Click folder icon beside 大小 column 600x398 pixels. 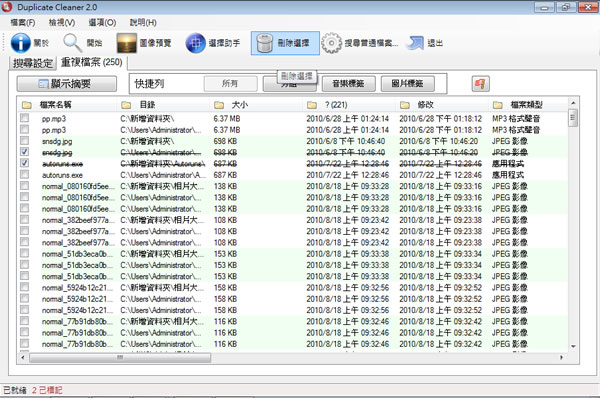219,105
